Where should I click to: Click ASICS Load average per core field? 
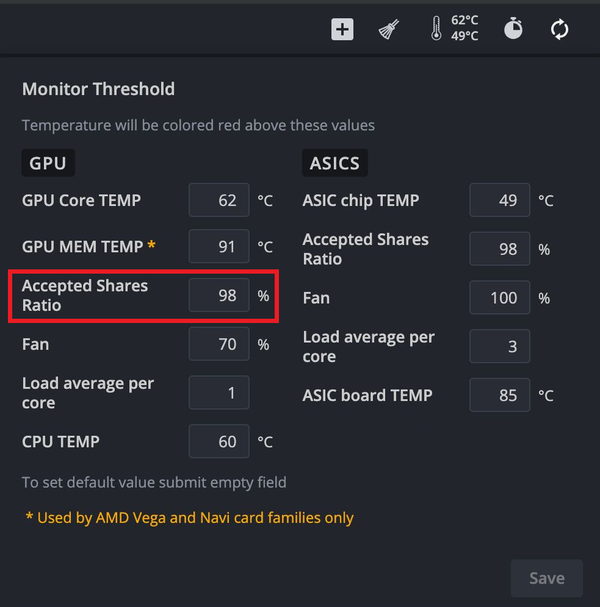click(x=500, y=346)
